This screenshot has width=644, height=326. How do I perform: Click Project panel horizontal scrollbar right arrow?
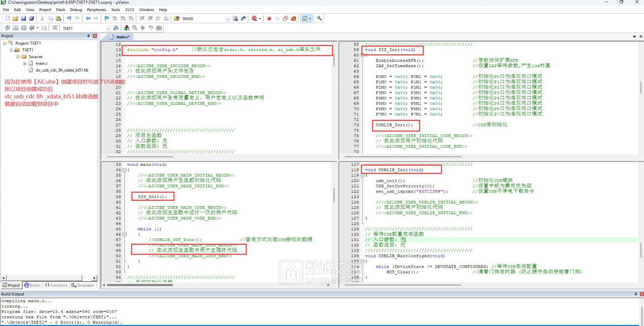tap(94, 278)
